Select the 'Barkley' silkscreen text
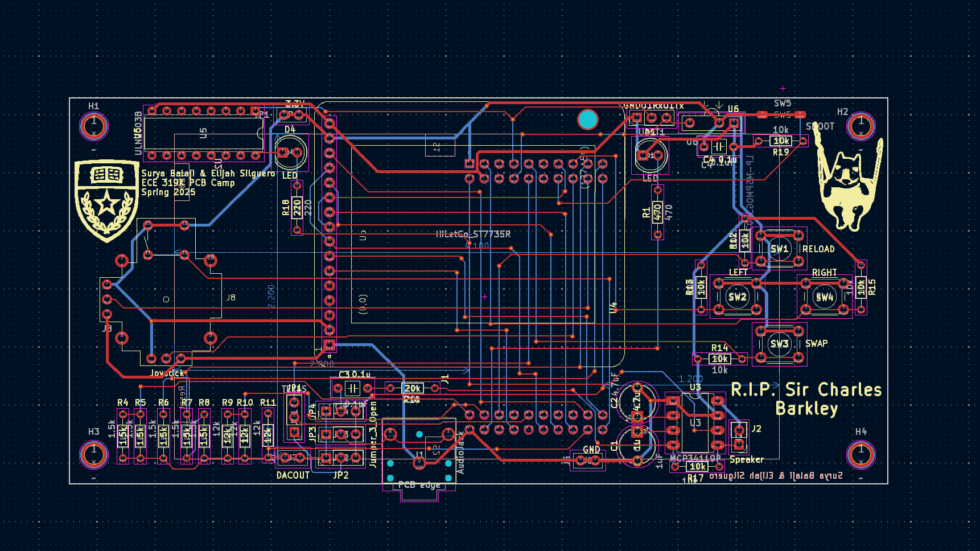980x551 pixels. click(806, 409)
